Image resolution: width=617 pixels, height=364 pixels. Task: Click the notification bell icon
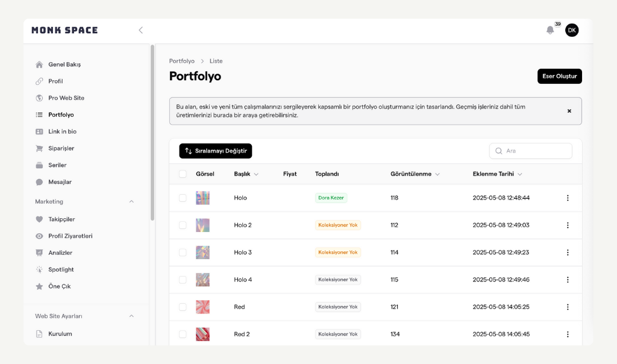pos(550,30)
